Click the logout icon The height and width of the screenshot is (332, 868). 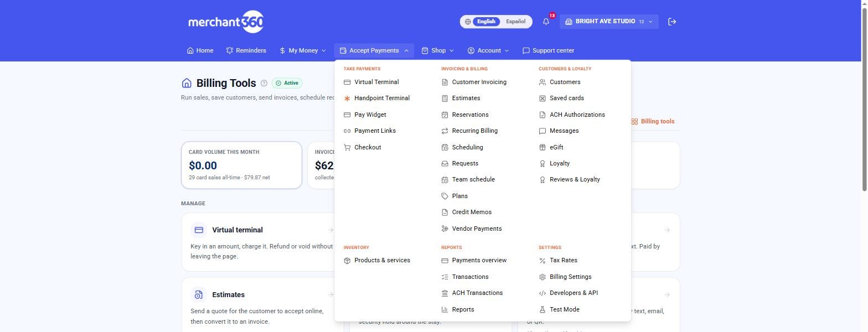tap(672, 22)
